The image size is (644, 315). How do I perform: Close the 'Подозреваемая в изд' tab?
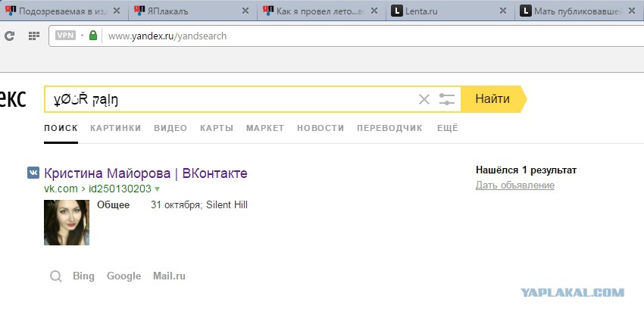(116, 11)
